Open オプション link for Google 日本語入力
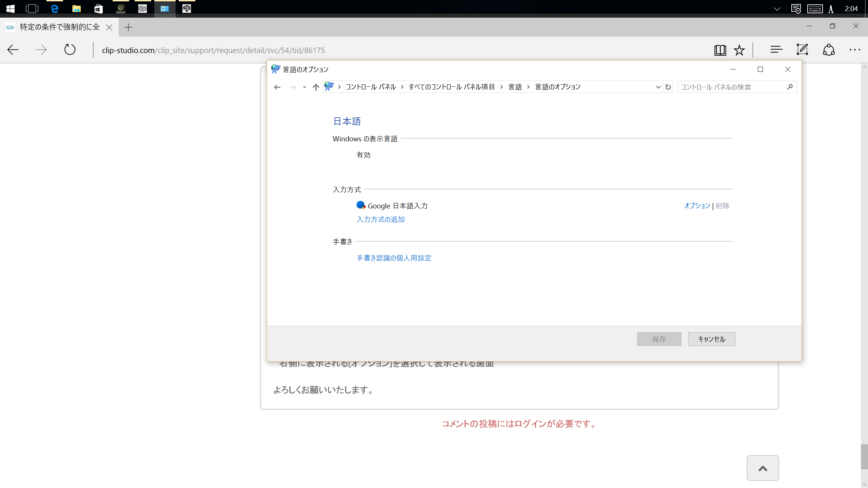 coord(697,206)
